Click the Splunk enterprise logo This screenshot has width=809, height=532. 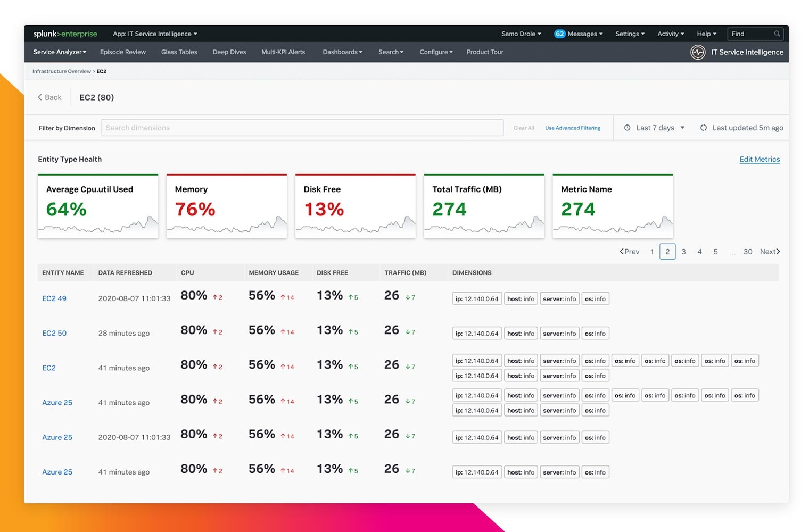pos(65,34)
